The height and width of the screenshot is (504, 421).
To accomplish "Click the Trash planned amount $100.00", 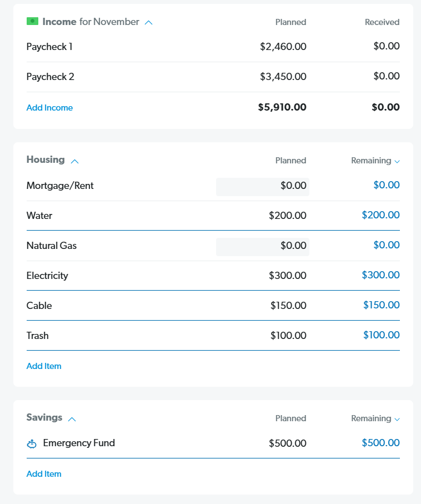I will [x=288, y=336].
